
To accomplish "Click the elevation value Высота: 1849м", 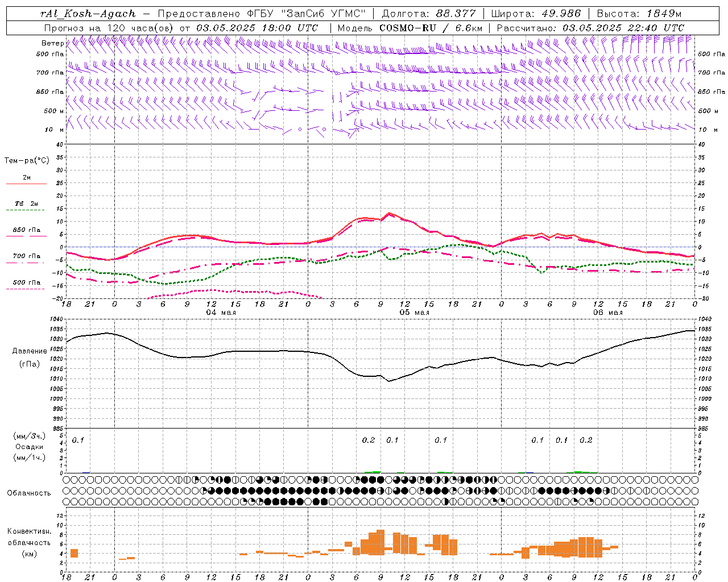I will [639, 14].
